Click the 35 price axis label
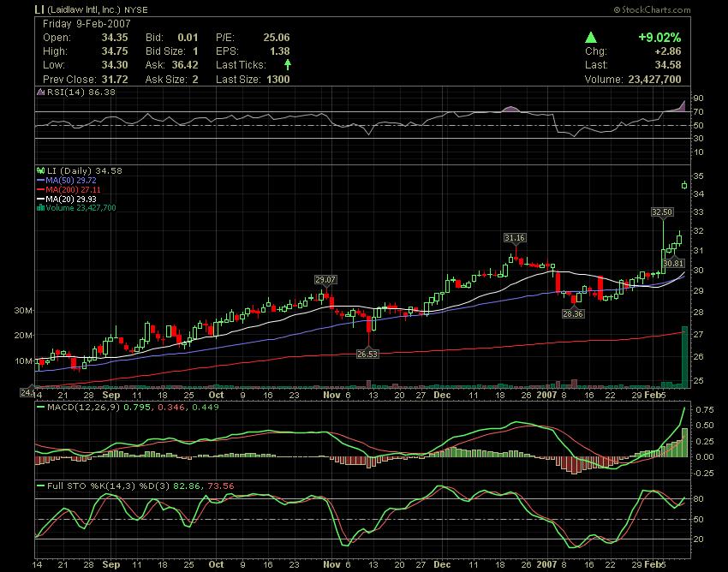The image size is (728, 572). [699, 176]
